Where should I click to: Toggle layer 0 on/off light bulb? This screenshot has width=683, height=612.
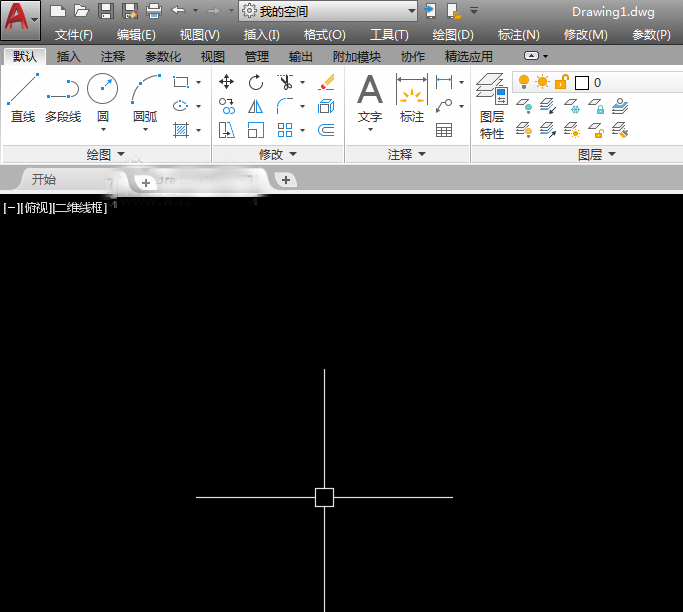coord(524,82)
